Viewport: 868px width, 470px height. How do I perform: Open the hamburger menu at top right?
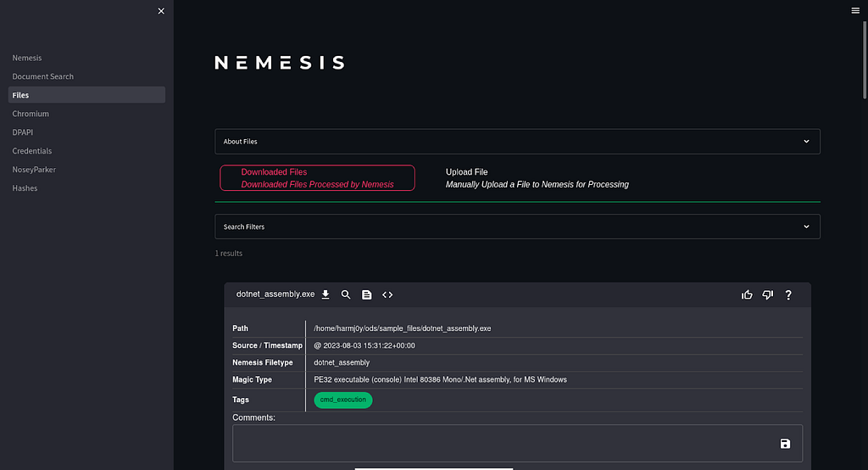point(855,10)
